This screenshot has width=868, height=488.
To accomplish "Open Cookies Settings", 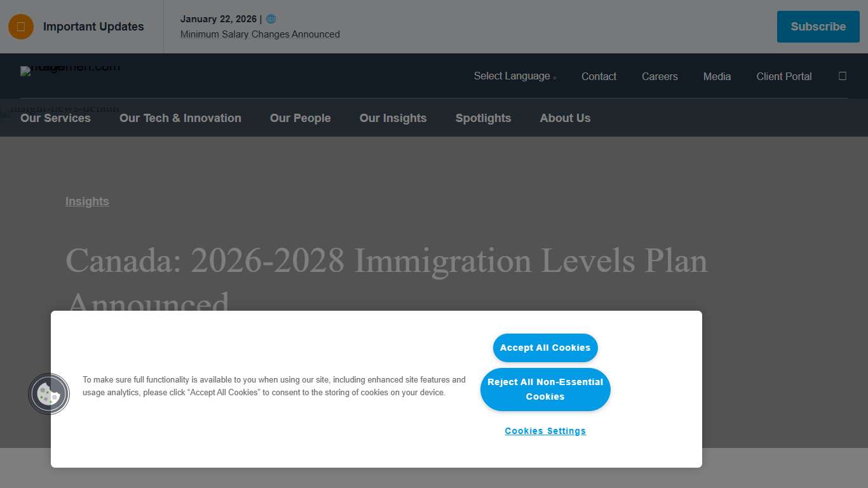I will pyautogui.click(x=545, y=431).
